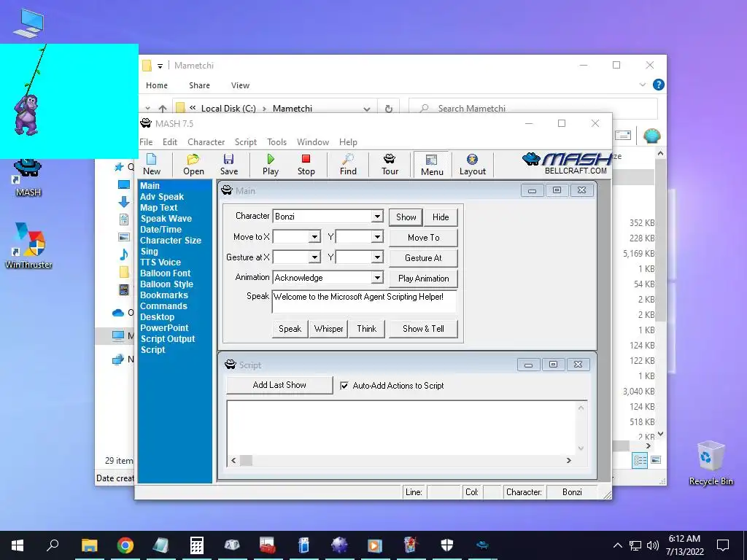Stop playback with the red Stop icon
The image size is (747, 560).
click(x=306, y=165)
